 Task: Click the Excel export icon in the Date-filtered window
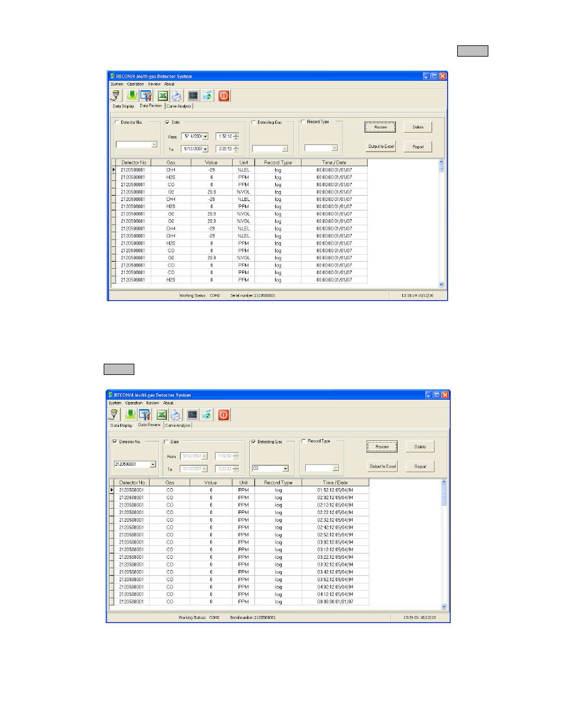click(x=163, y=95)
